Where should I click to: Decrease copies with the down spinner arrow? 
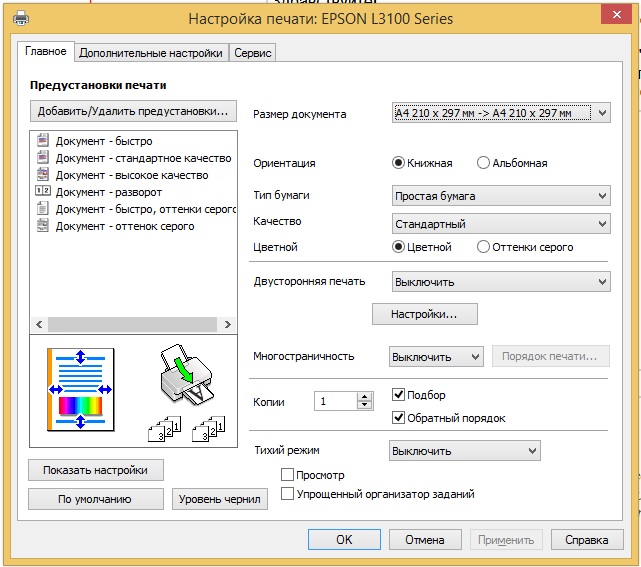[365, 406]
